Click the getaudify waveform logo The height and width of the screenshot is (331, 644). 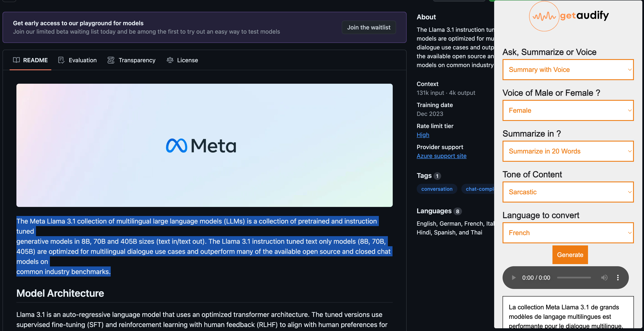point(544,16)
